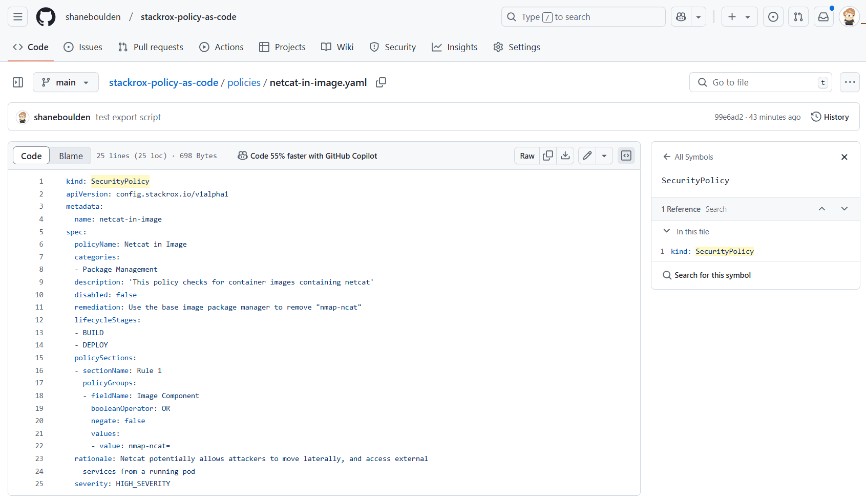Click config.stackrox.io/v1alpha1 text
This screenshot has height=504, width=866.
coord(172,194)
